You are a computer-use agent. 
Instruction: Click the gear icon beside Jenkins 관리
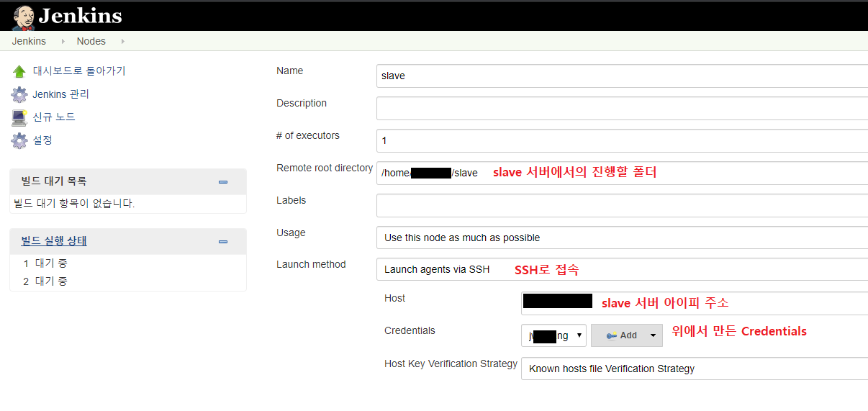click(19, 94)
